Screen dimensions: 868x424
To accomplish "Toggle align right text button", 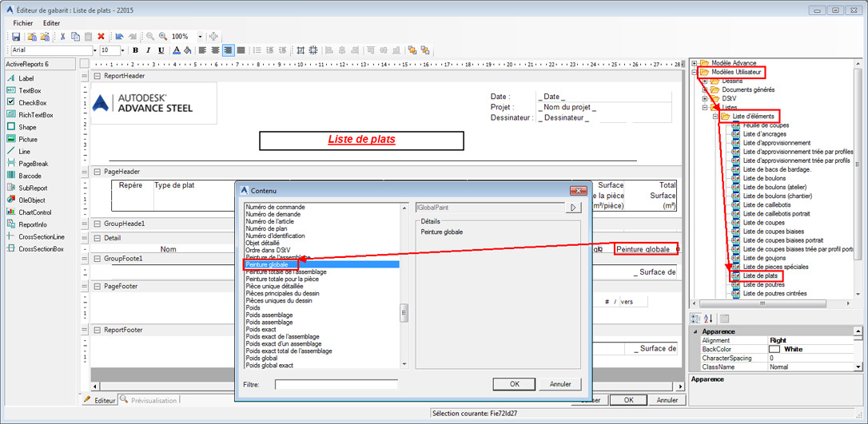I will tap(228, 50).
